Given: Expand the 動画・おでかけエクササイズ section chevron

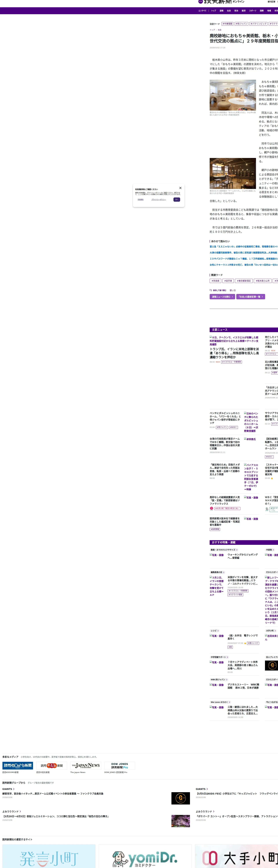Looking at the screenshot, I should pos(237,550).
